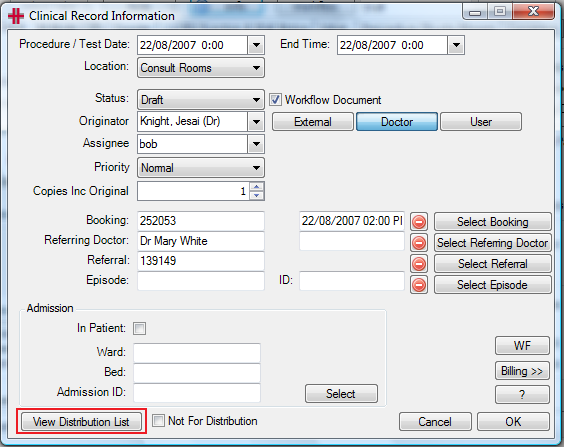
Task: Increase Copies Inc Original with up arrow
Action: pyautogui.click(x=256, y=187)
